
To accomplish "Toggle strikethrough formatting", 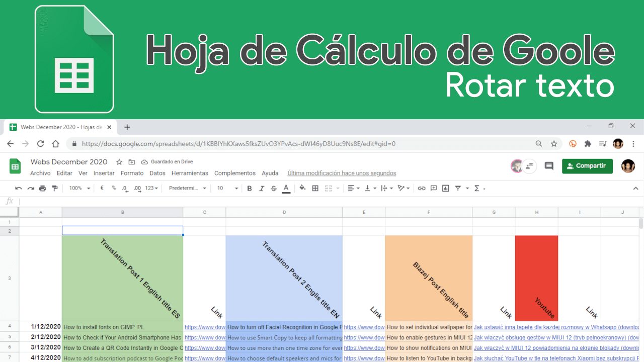I will point(274,188).
